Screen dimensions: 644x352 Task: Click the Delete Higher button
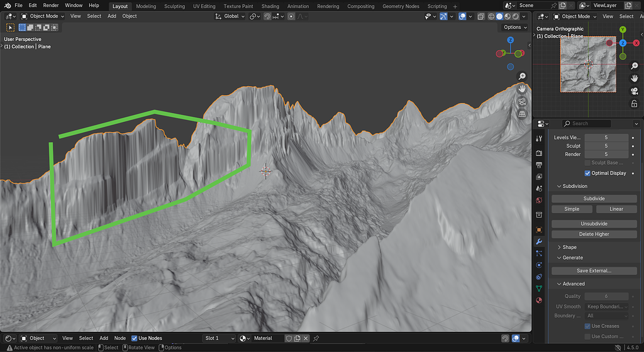coord(594,234)
